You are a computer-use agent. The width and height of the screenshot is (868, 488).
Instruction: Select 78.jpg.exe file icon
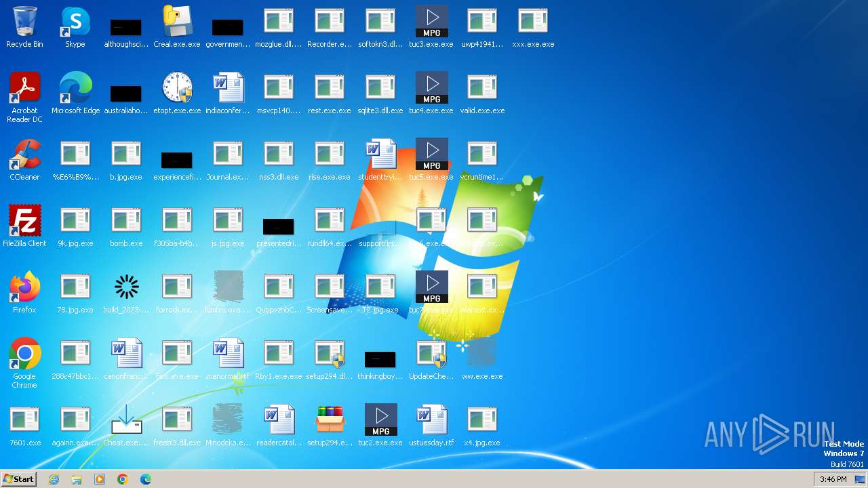coord(75,287)
